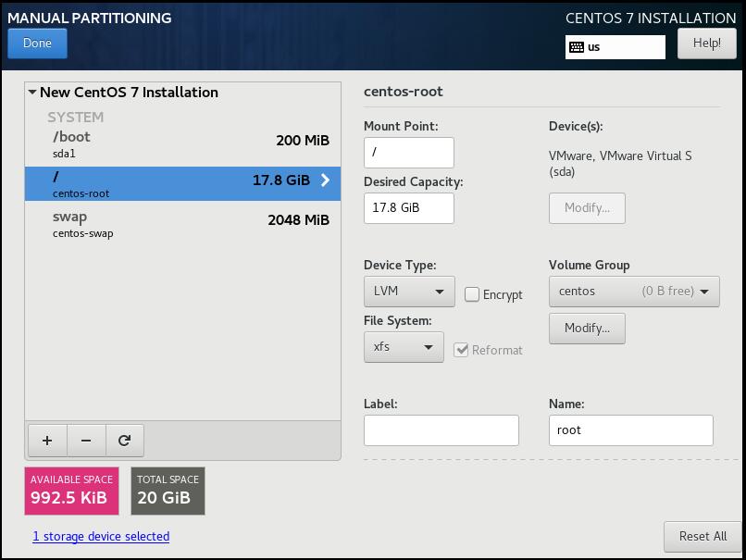The width and height of the screenshot is (746, 560).
Task: Click the reload storage configuration icon
Action: (125, 441)
